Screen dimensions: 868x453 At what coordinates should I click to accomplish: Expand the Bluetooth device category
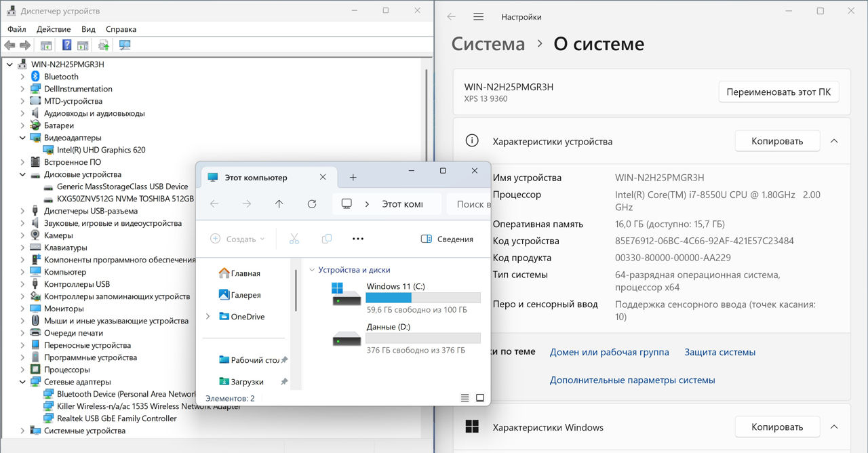point(22,77)
